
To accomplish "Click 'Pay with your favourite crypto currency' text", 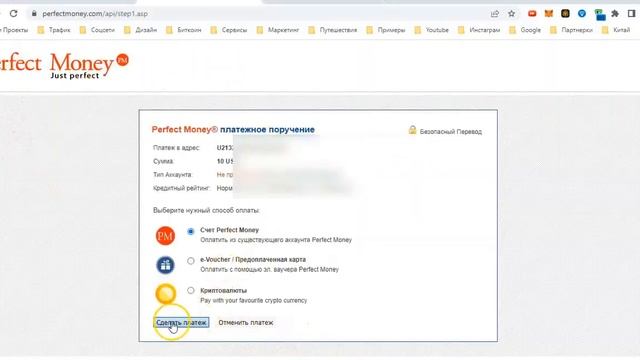I will click(x=253, y=300).
